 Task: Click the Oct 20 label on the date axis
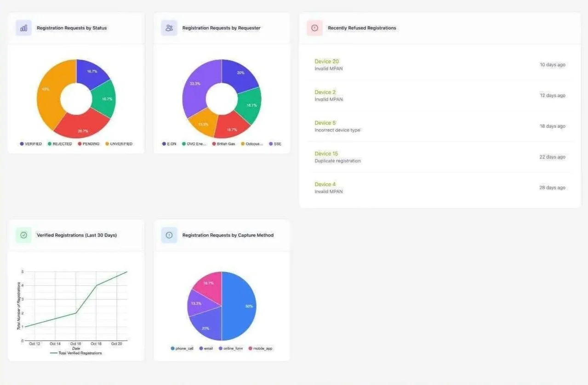117,344
